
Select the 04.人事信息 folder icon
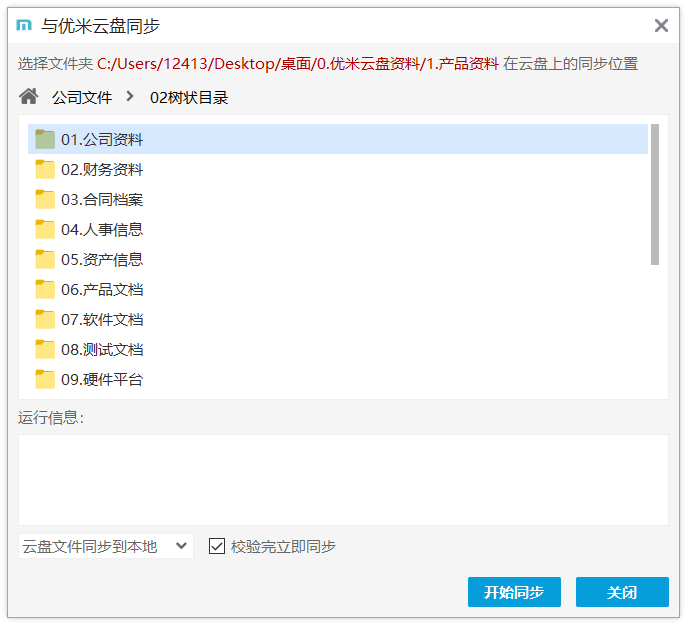pos(45,229)
